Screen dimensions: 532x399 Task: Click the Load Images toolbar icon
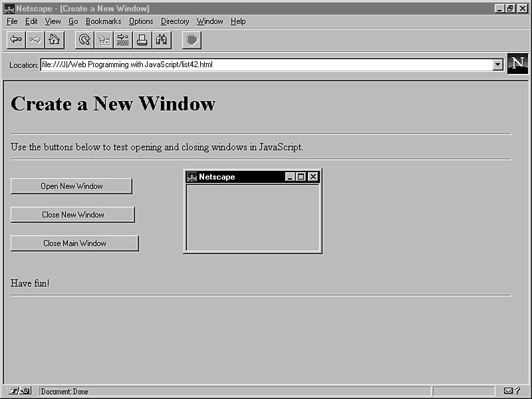point(104,40)
